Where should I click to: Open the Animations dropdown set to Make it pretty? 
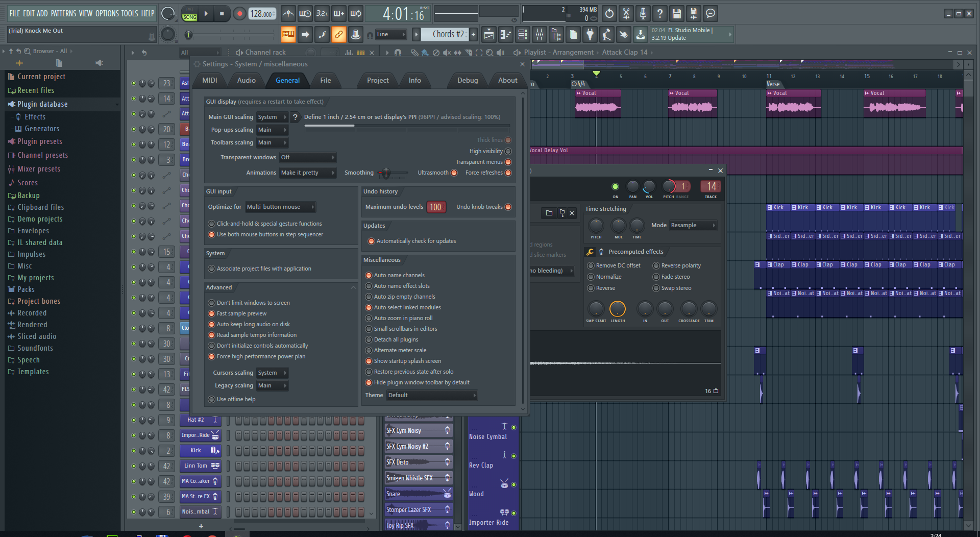coord(307,173)
